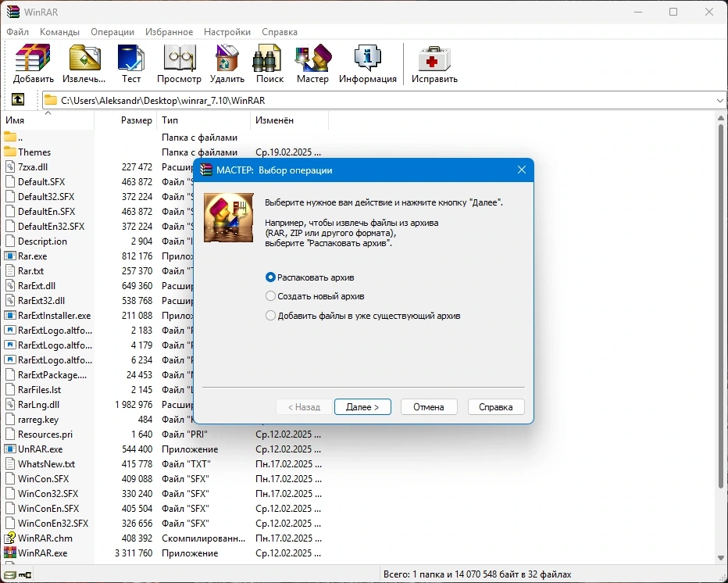Select the Themes folder icon

[9, 152]
